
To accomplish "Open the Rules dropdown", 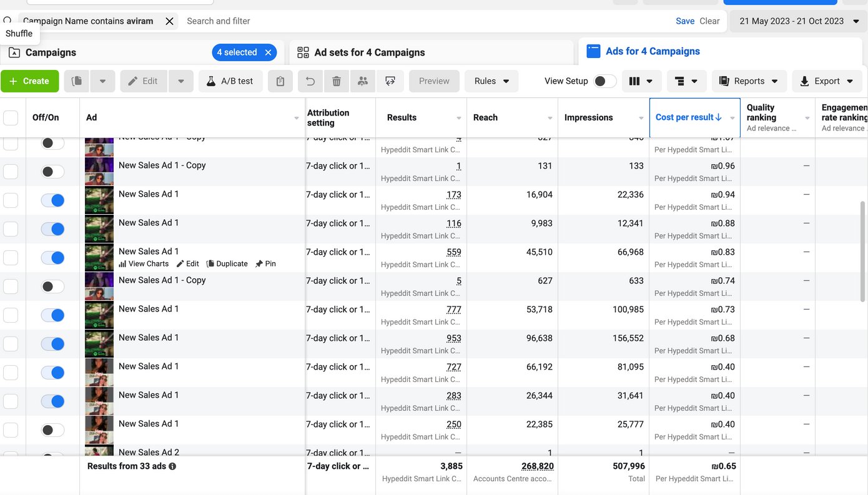I will (491, 81).
